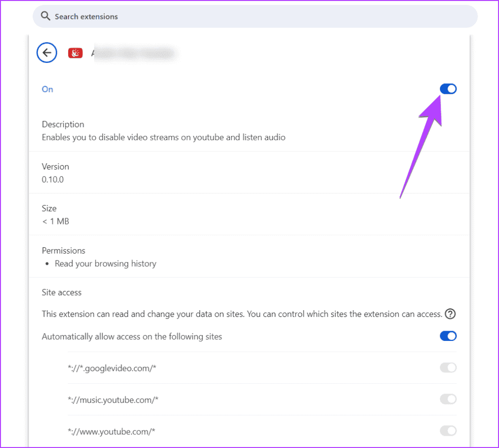Click the magnifier icon in search bar
Viewport: 499px width, 448px height.
(x=45, y=16)
